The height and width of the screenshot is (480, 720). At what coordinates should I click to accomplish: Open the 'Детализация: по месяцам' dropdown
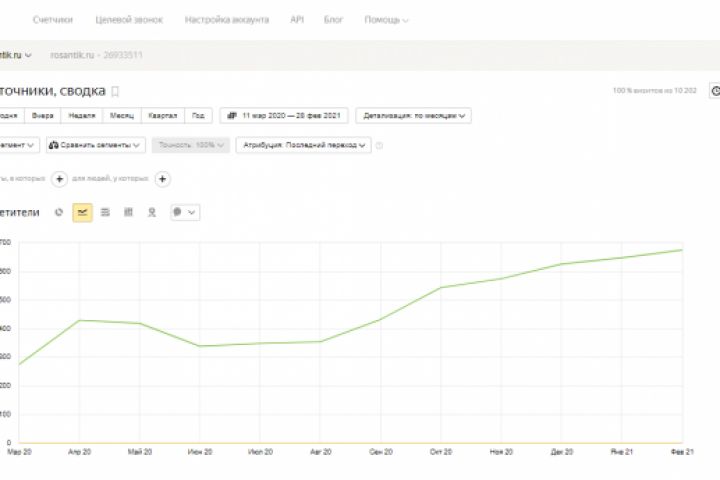pyautogui.click(x=413, y=115)
